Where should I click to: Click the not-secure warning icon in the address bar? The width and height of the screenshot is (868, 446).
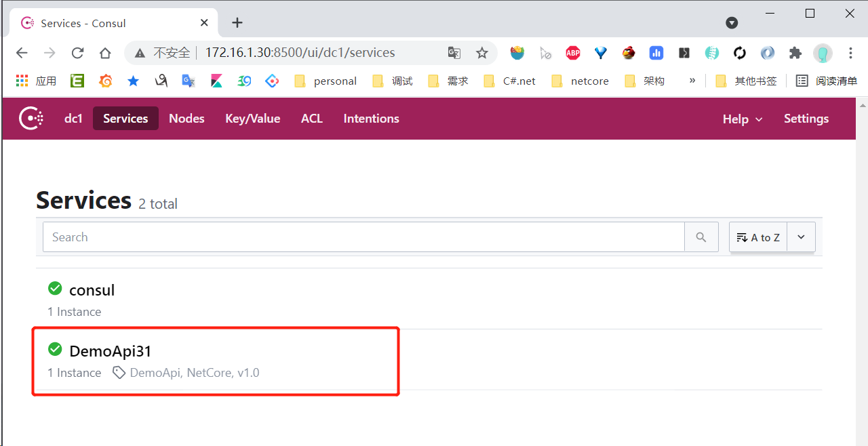(x=140, y=53)
